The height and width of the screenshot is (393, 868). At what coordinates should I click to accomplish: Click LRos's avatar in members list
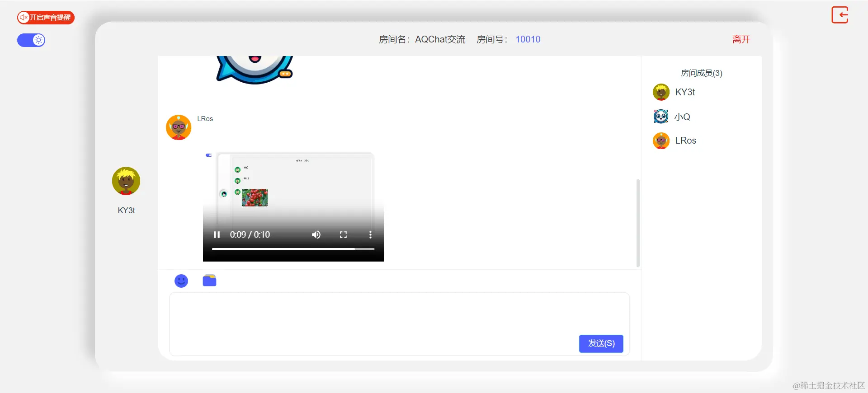(x=661, y=140)
